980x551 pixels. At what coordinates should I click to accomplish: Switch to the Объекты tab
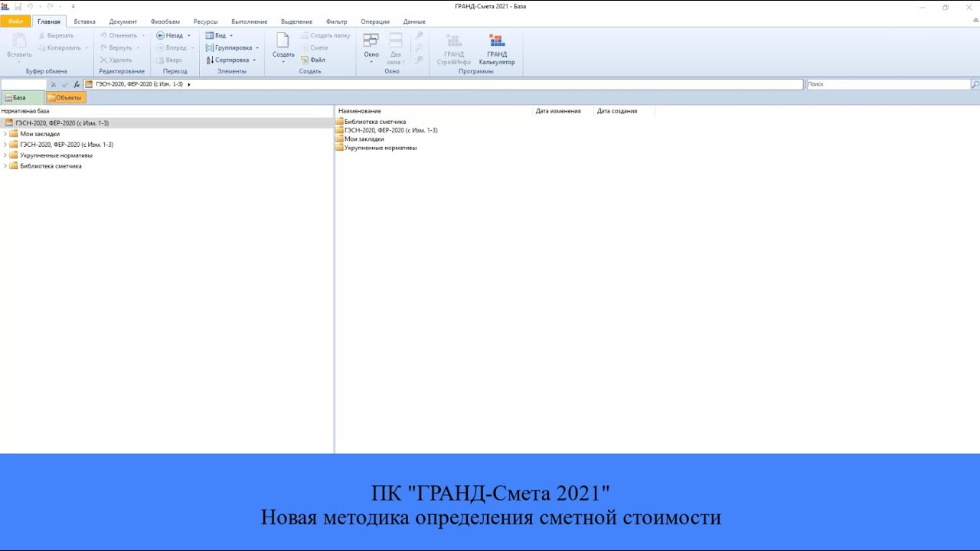point(65,98)
